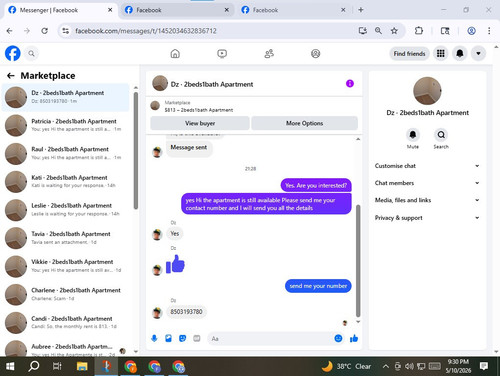Open Leslie - 2beds1bath Apartment chat

click(x=66, y=210)
